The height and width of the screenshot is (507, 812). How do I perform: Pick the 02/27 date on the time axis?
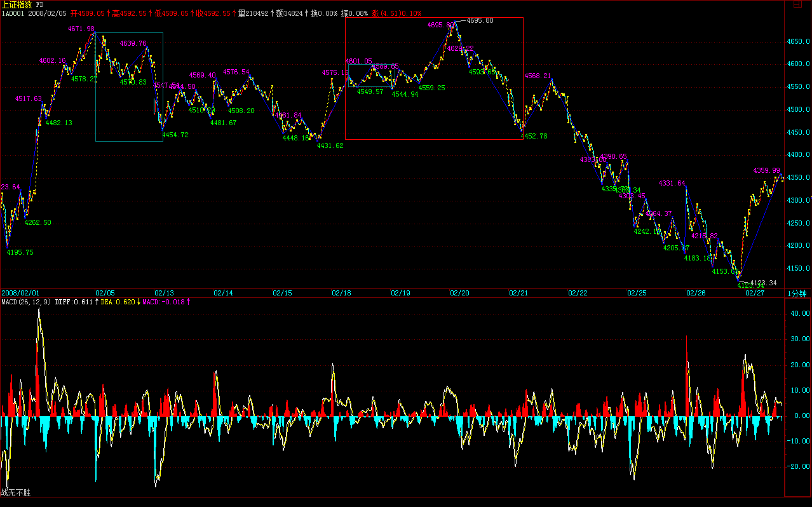pos(755,293)
